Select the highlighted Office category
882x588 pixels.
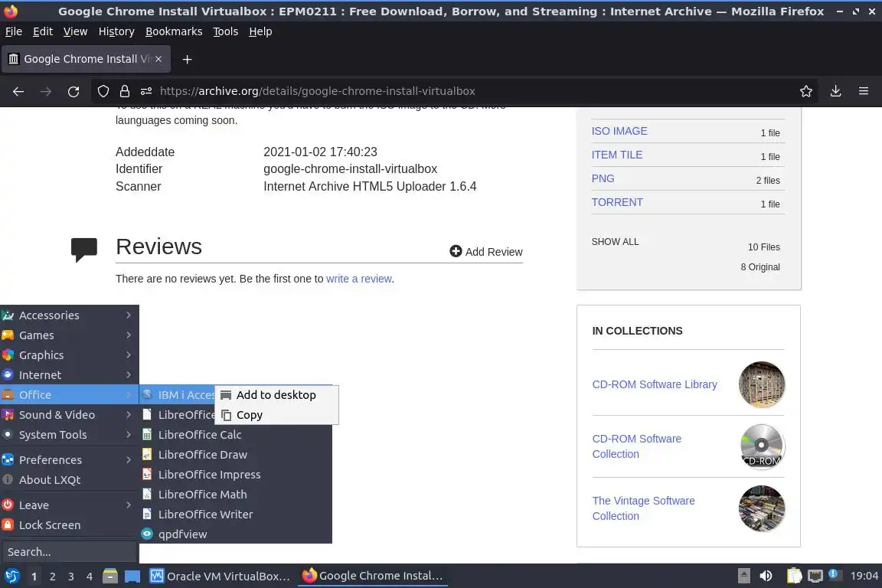click(x=69, y=395)
